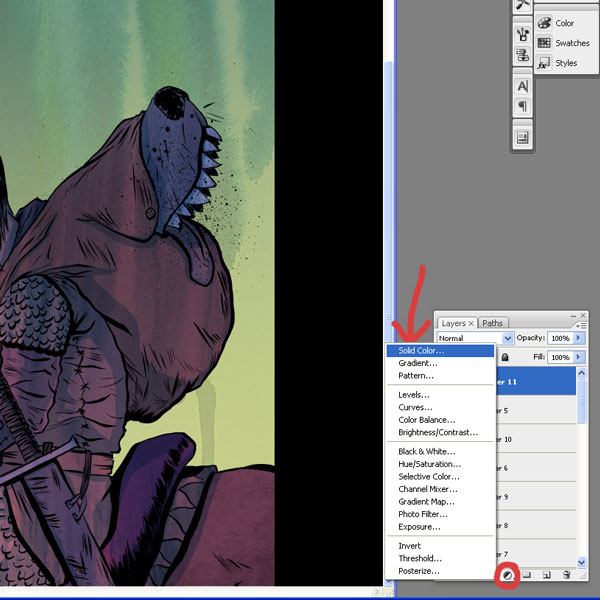Viewport: 600px width, 600px height.
Task: Delete layer using the trash icon
Action: (566, 575)
